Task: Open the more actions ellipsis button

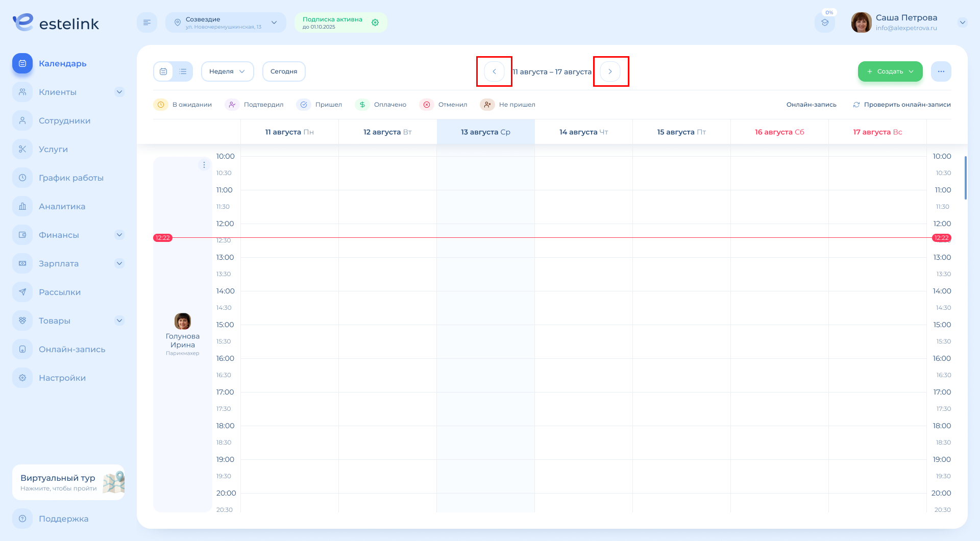Action: coord(941,71)
